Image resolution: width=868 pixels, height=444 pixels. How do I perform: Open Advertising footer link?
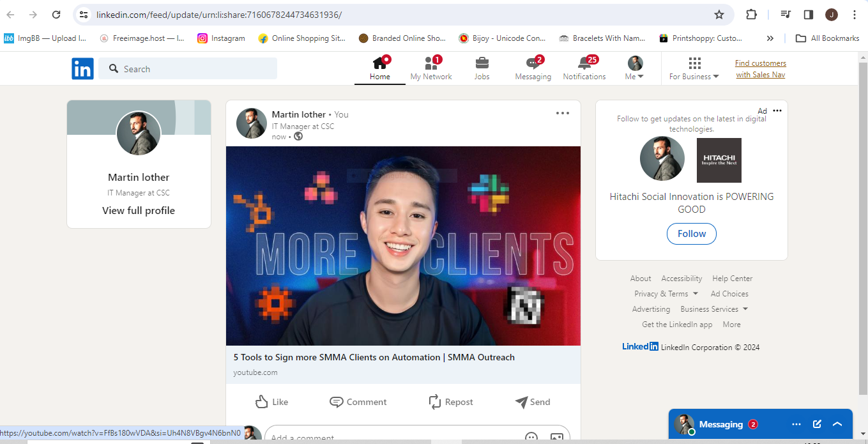click(651, 309)
